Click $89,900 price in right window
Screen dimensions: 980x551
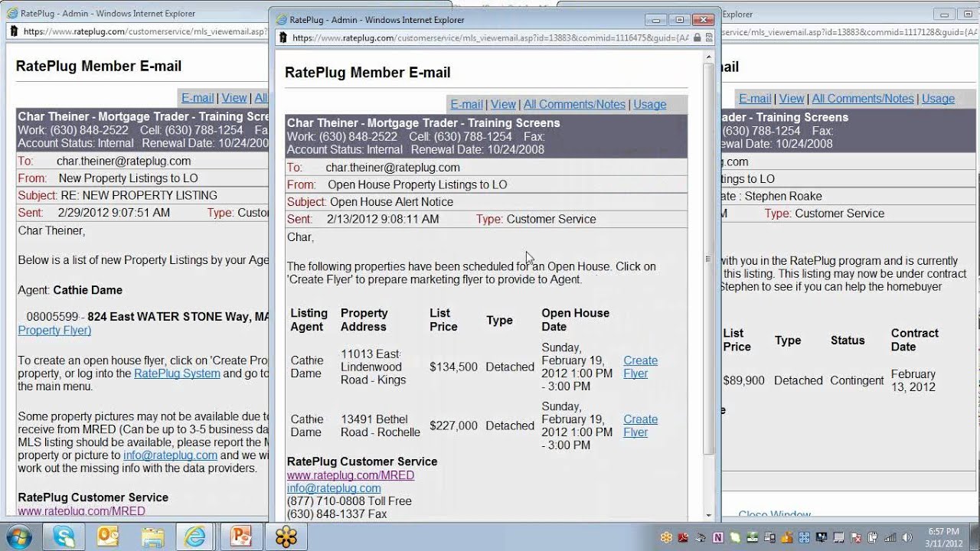coord(743,380)
